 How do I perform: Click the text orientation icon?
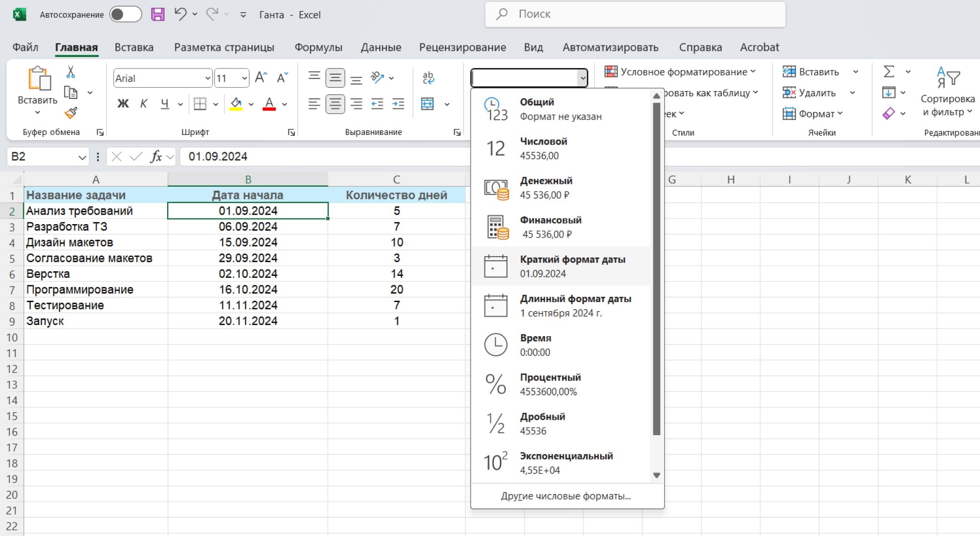[377, 78]
